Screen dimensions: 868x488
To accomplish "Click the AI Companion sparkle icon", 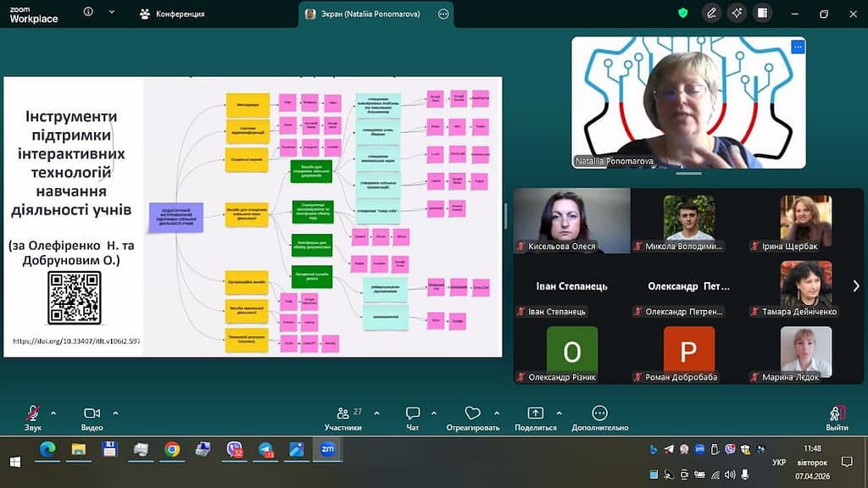I will [737, 14].
